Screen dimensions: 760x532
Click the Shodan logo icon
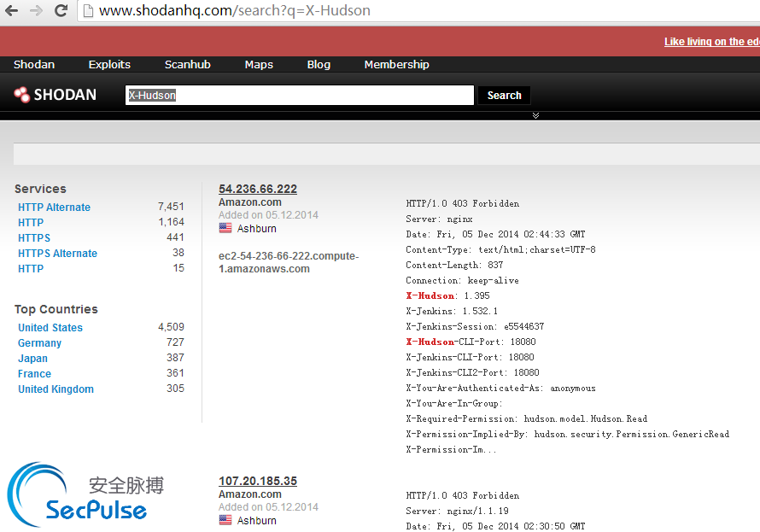(x=22, y=95)
